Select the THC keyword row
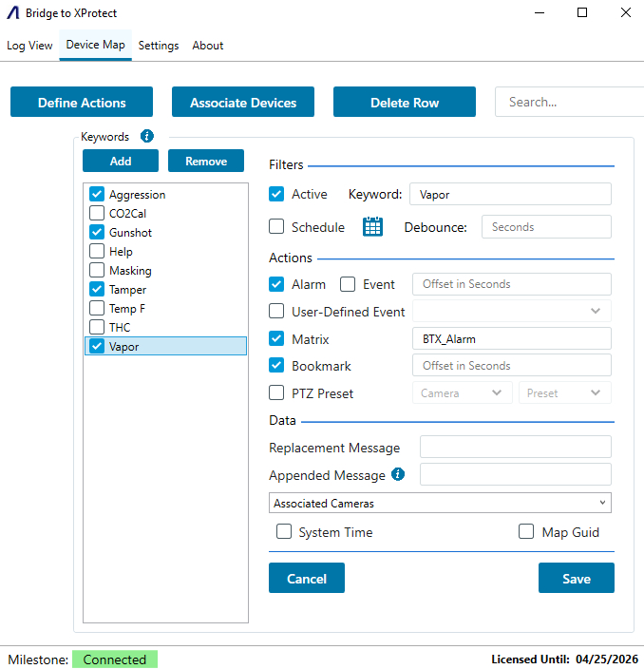 coord(166,327)
